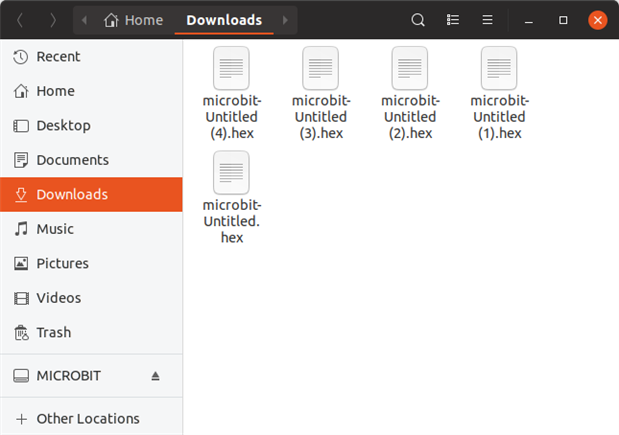Select microbit-Untitled (4).hex file icon
Screen dimensions: 619x435
coord(231,69)
